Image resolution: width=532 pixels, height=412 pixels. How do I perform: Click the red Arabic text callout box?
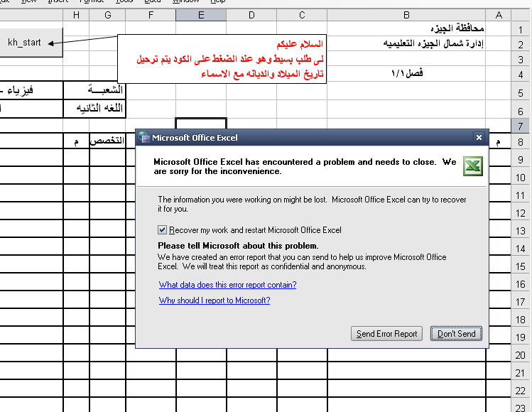point(222,59)
